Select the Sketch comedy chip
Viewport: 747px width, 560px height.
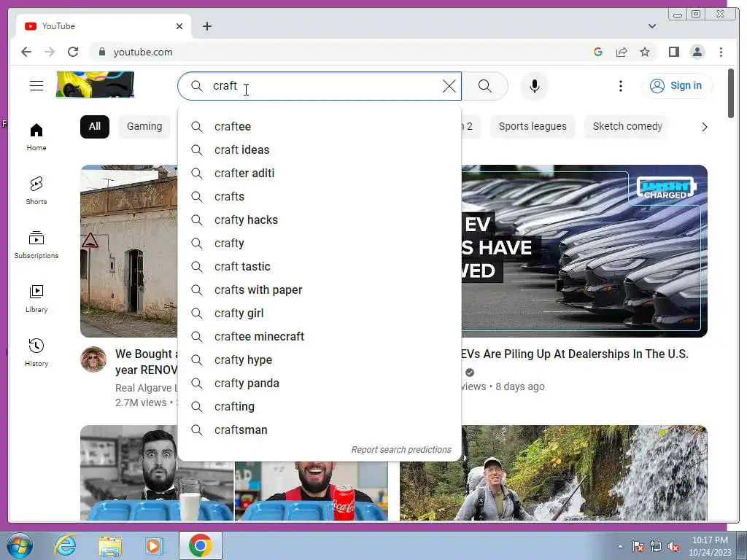click(x=627, y=126)
